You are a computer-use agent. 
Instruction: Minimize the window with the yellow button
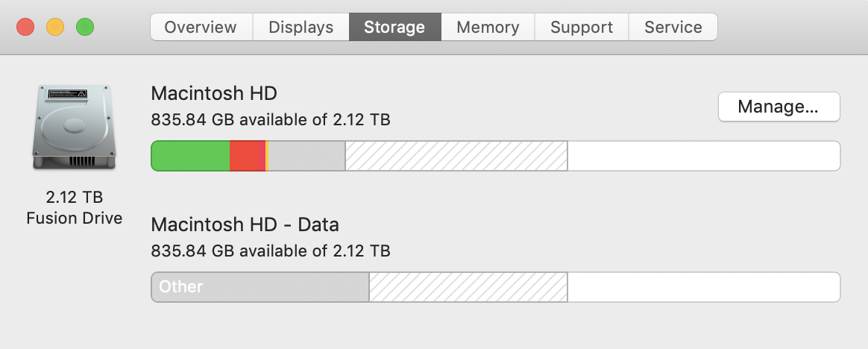click(55, 28)
